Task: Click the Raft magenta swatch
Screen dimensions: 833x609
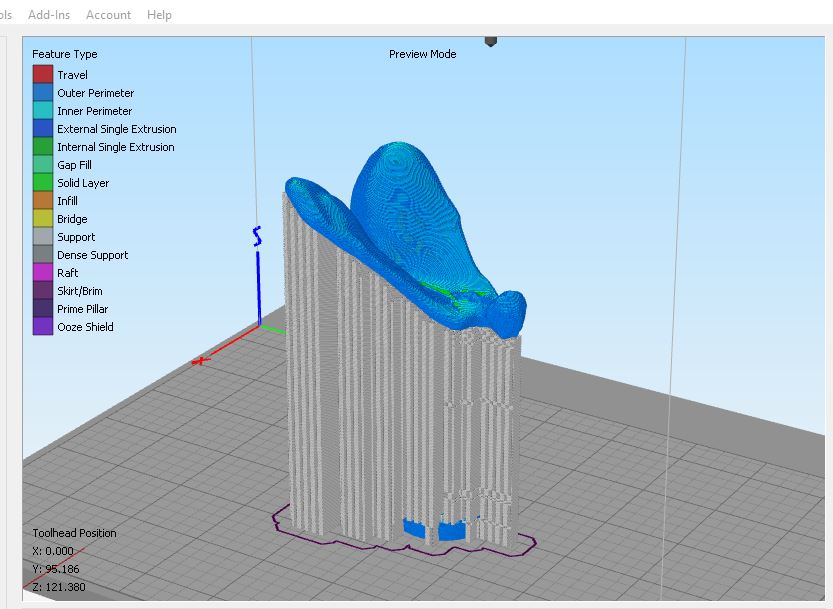Action: (43, 273)
